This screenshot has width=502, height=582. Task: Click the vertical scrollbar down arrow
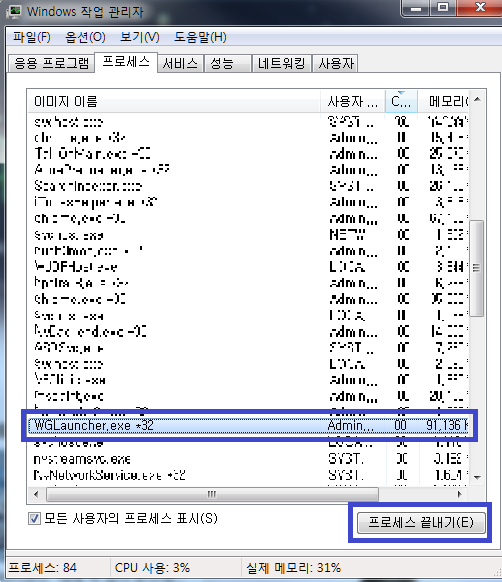[477, 477]
